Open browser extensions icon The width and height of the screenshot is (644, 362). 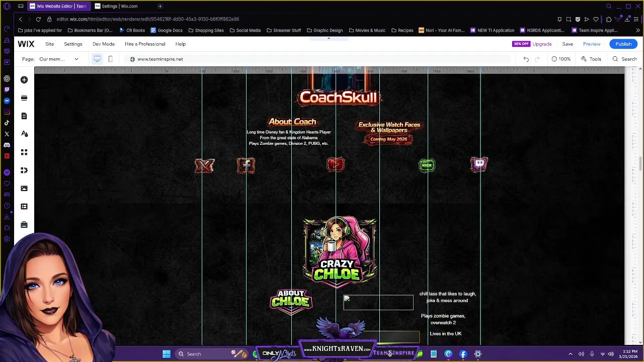609,19
